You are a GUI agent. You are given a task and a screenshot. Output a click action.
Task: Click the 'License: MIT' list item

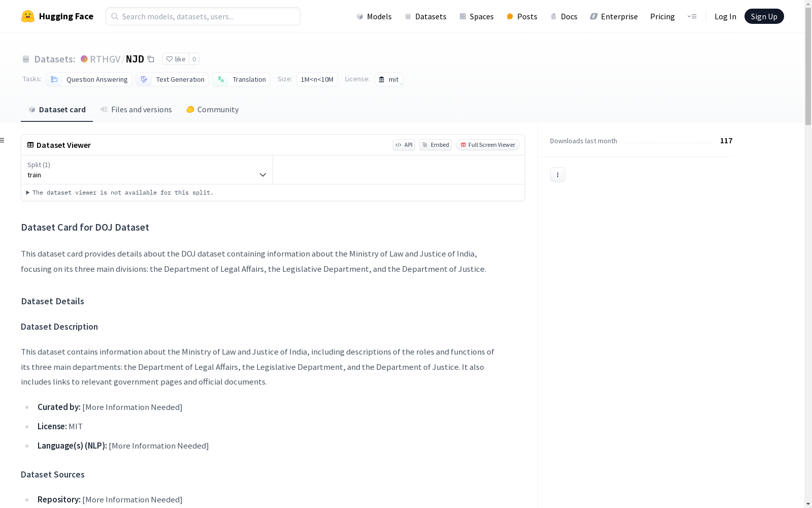point(60,426)
